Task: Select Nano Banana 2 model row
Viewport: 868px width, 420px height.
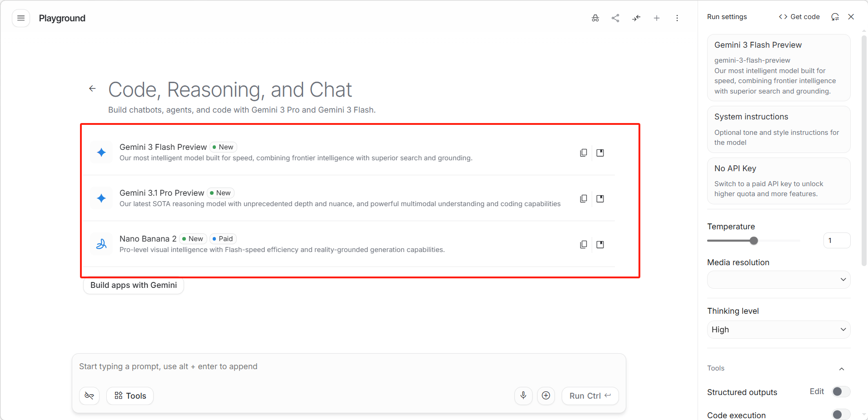Action: pos(349,244)
